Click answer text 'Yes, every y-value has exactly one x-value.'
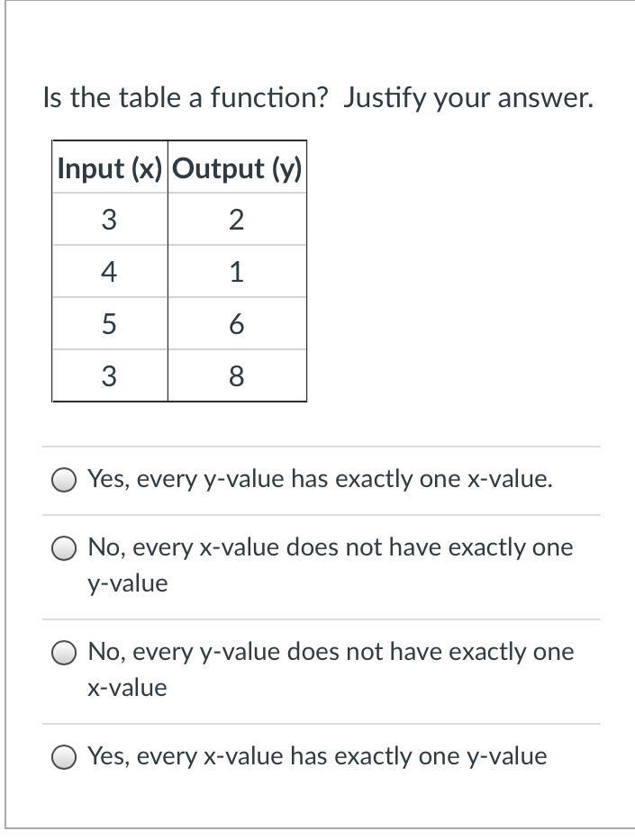This screenshot has width=635, height=840. click(x=320, y=480)
